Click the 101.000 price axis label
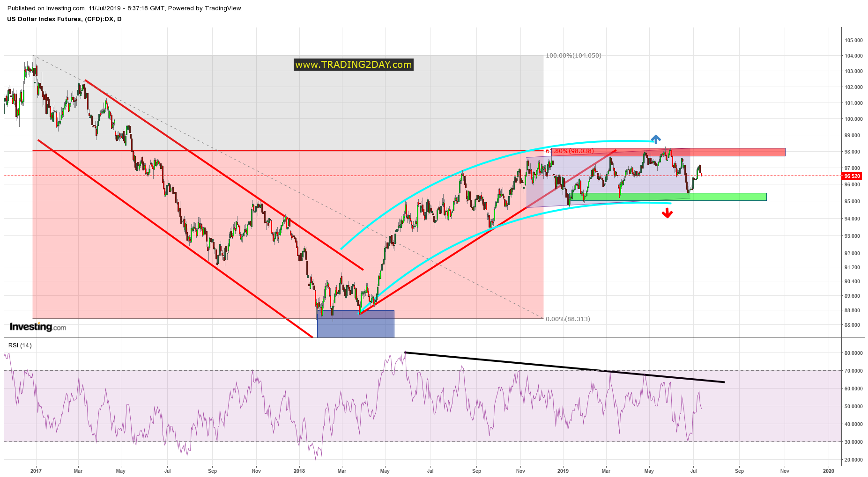This screenshot has height=477, width=868. click(853, 103)
